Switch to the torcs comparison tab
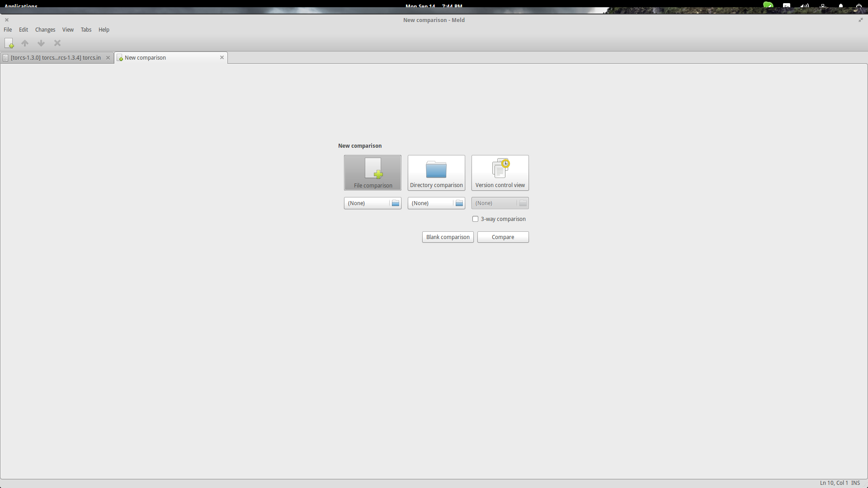Image resolution: width=868 pixels, height=488 pixels. (x=55, y=57)
